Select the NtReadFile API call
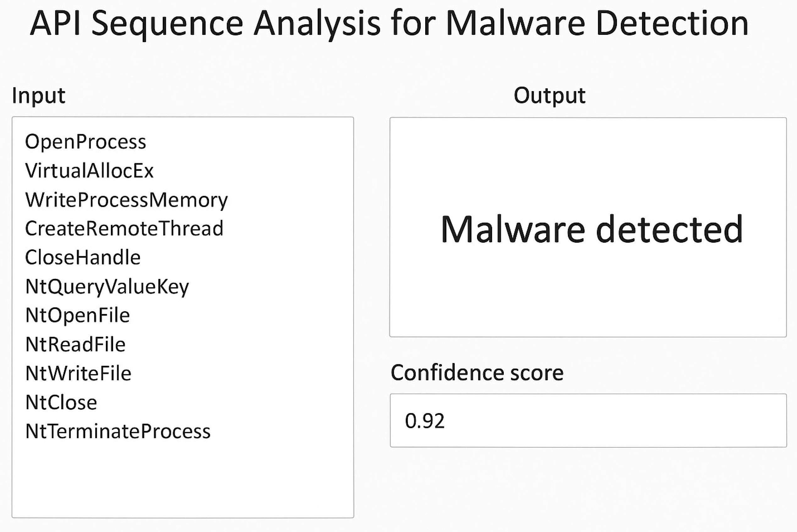 75,345
